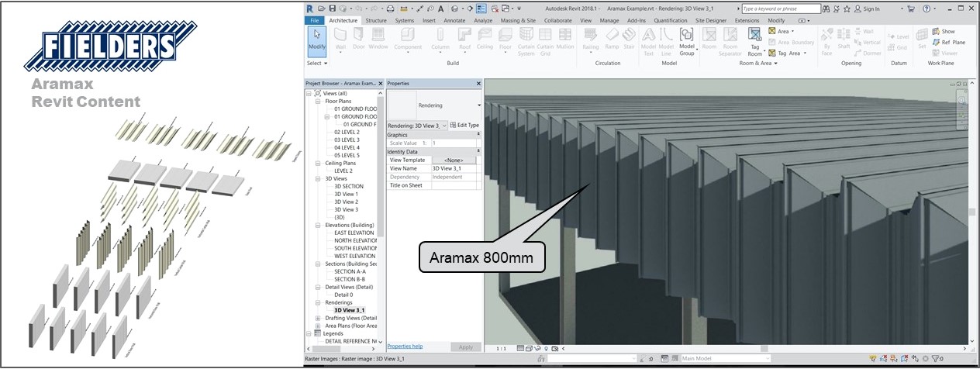This screenshot has width=980, height=369.
Task: Activate the Railing tool
Action: click(x=590, y=40)
